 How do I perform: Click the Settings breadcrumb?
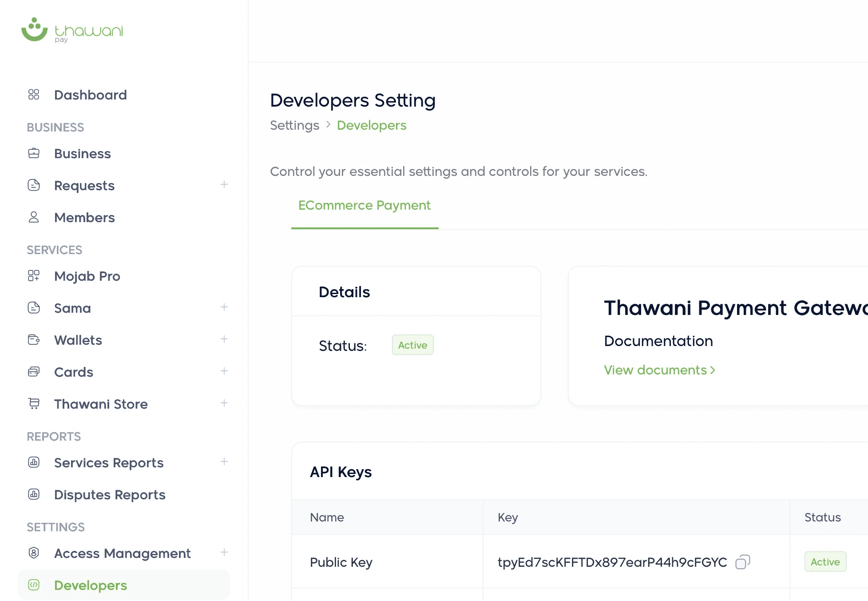point(295,125)
